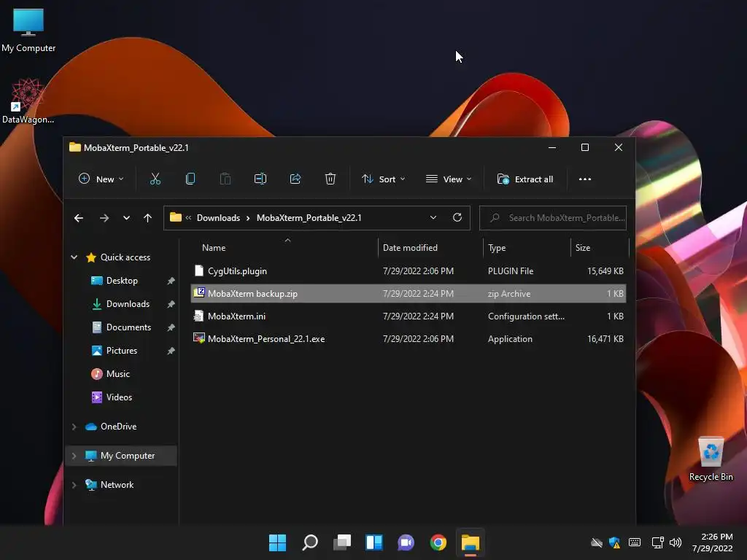Expand address bar history dropdown
The width and height of the screenshot is (747, 560).
click(433, 217)
